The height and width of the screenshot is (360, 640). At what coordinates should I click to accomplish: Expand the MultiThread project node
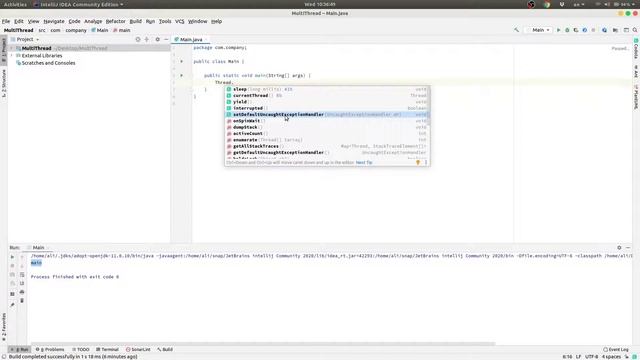click(x=11, y=48)
